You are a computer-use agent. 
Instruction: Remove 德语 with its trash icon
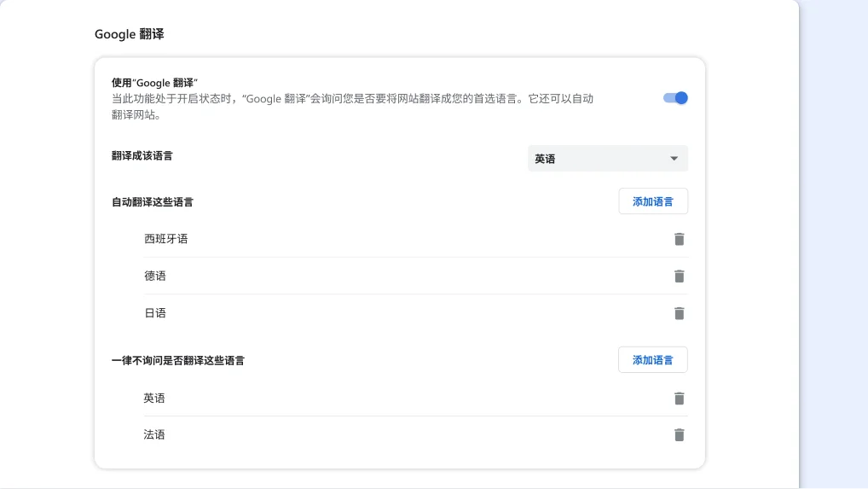click(x=679, y=276)
